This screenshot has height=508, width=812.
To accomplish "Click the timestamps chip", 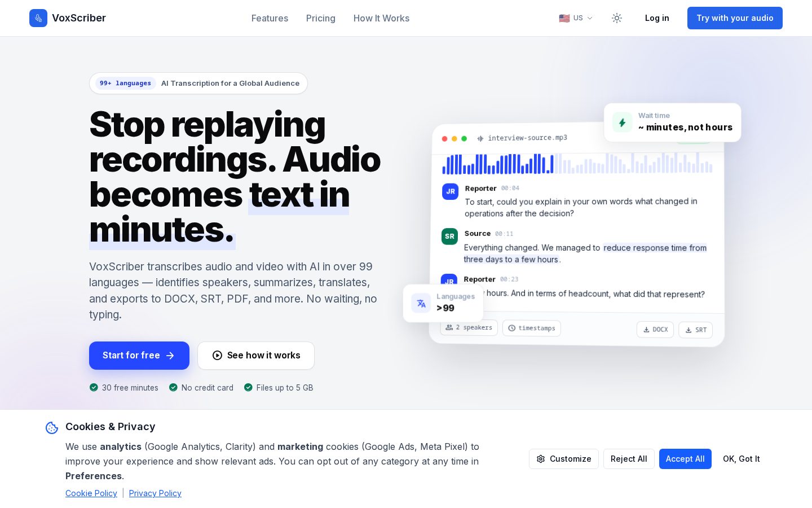I will [x=532, y=328].
